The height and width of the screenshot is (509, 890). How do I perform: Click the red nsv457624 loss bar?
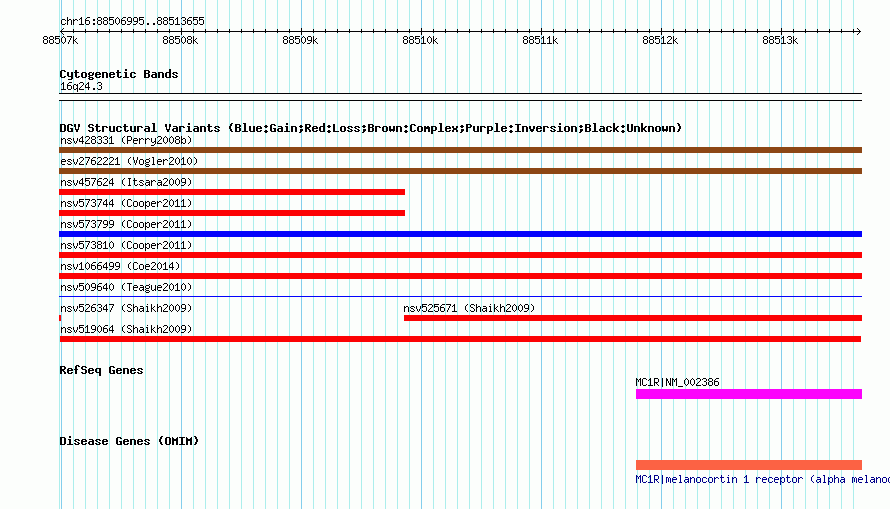232,192
